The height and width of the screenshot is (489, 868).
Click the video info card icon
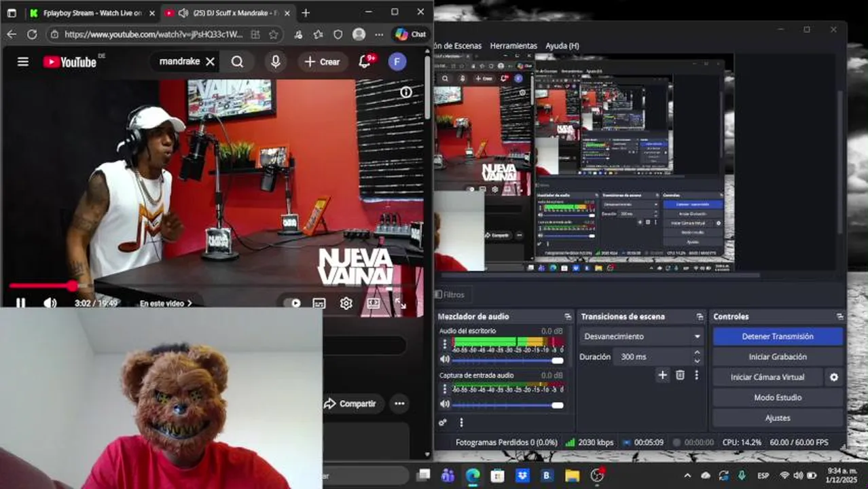pyautogui.click(x=406, y=92)
